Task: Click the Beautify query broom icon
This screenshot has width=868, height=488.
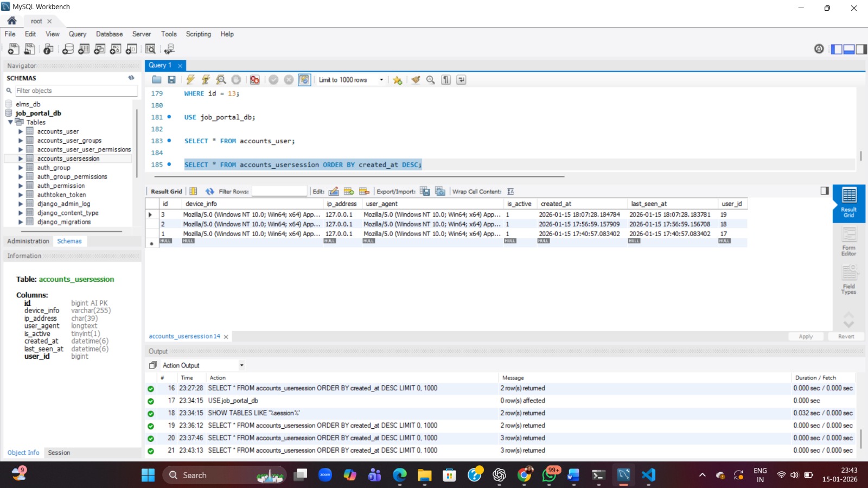Action: coord(416,80)
